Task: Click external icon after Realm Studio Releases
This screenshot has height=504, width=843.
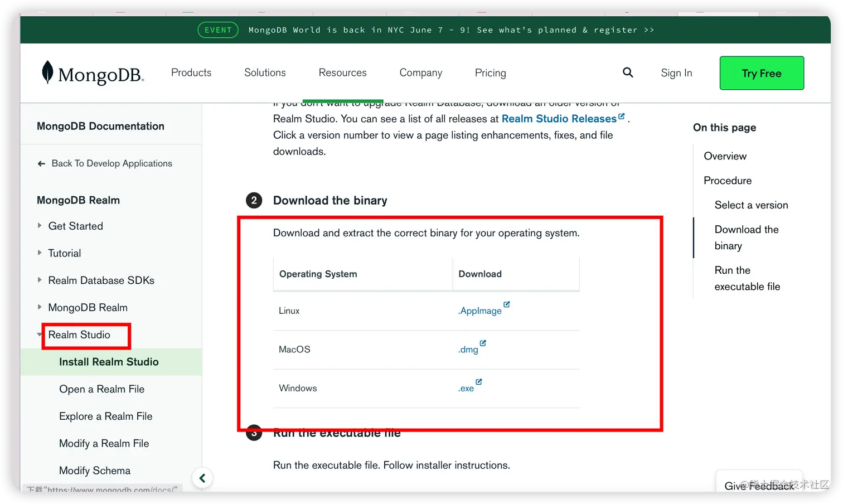Action: [x=622, y=116]
